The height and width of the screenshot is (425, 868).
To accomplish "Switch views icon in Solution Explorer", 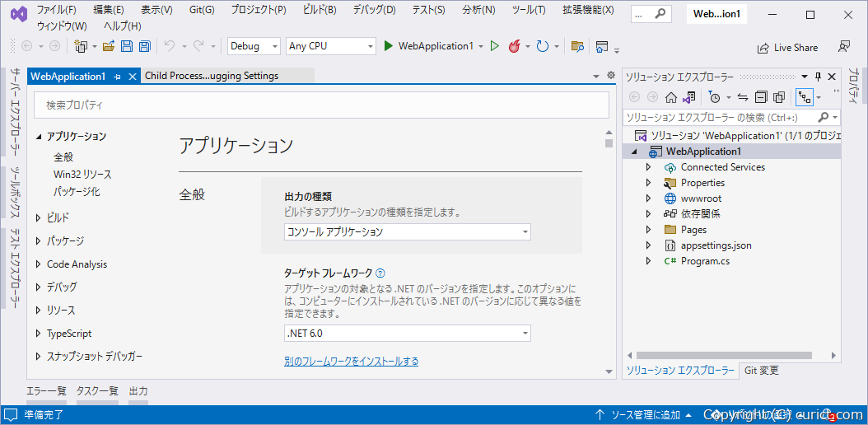I will click(x=688, y=97).
